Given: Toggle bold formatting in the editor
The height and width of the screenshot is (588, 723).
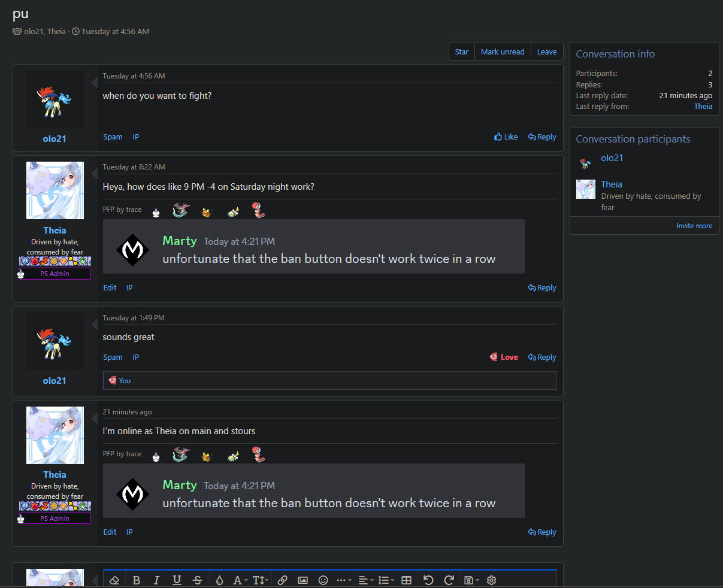Looking at the screenshot, I should [x=137, y=580].
